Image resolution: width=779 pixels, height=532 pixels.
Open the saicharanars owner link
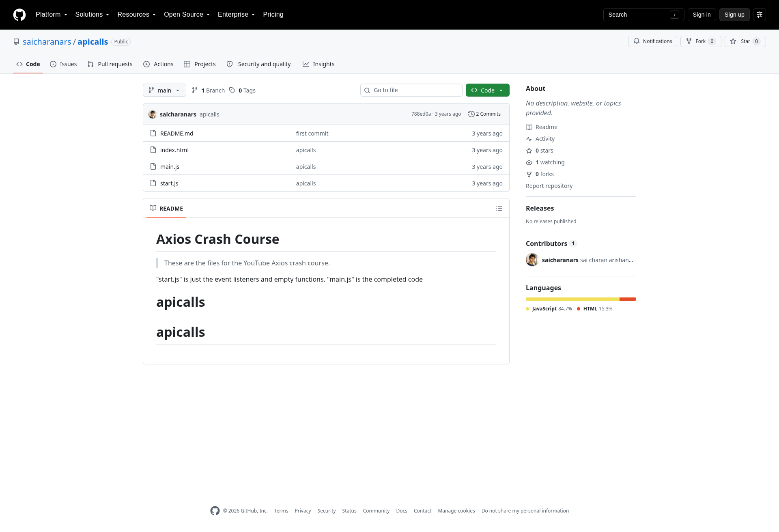47,42
